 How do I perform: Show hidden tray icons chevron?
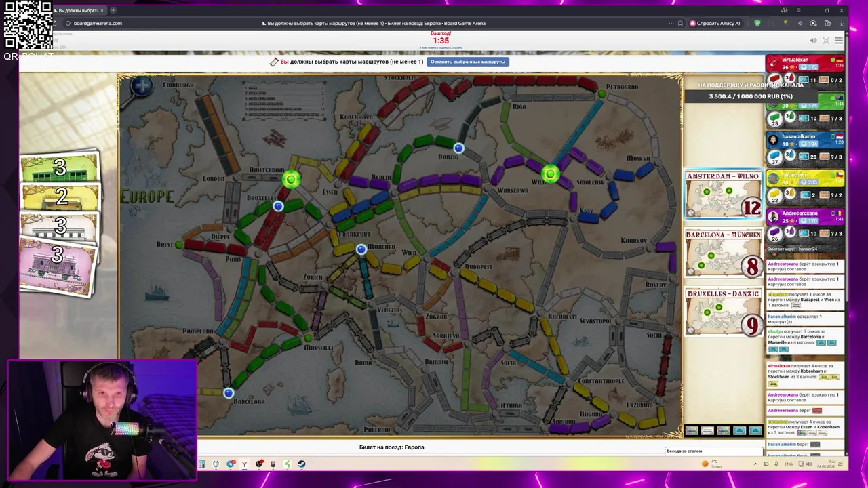coord(755,464)
